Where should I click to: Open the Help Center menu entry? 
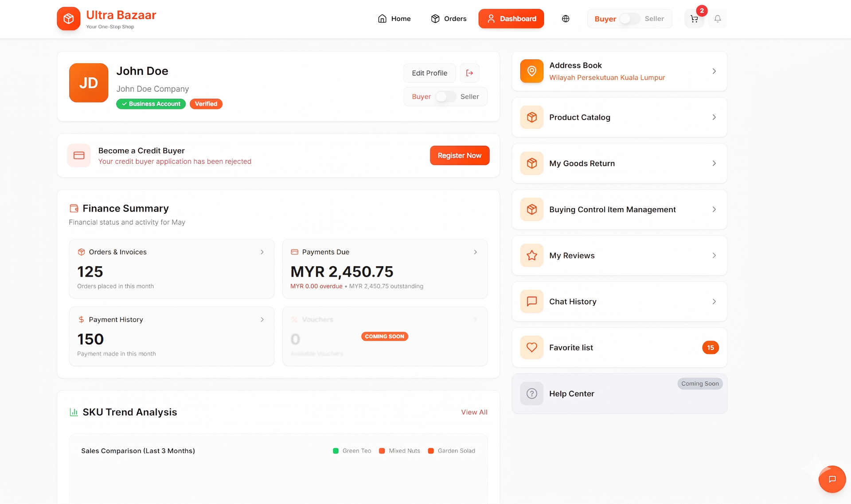[x=619, y=394]
